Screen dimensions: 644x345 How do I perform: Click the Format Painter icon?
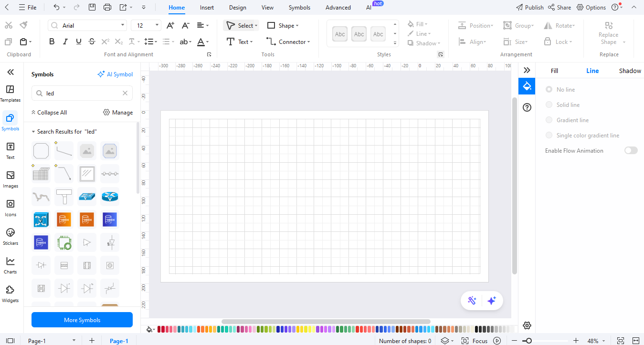click(x=24, y=25)
